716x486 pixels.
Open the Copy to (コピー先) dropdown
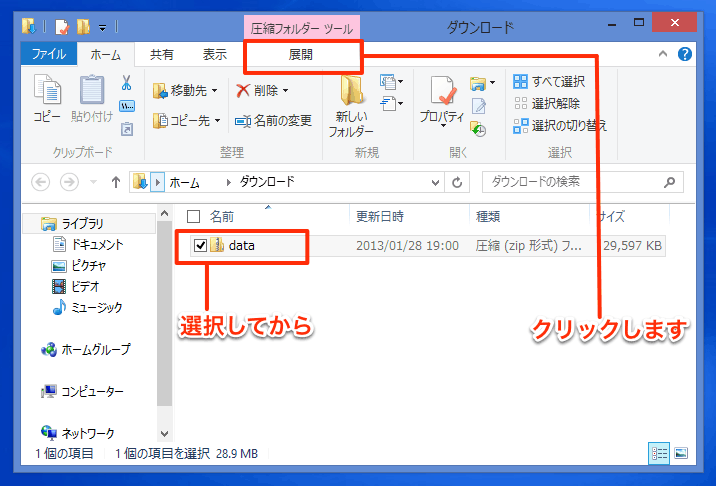click(x=186, y=121)
